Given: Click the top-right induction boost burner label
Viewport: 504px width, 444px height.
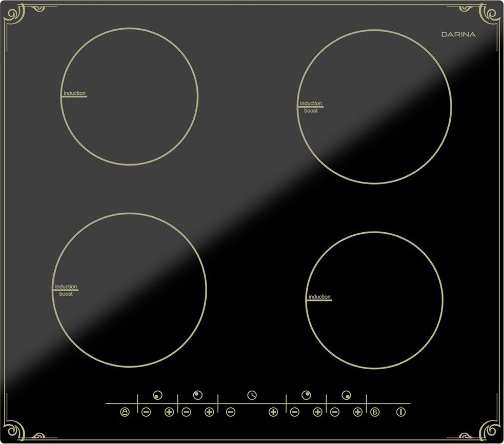Looking at the screenshot, I should pos(311,107).
